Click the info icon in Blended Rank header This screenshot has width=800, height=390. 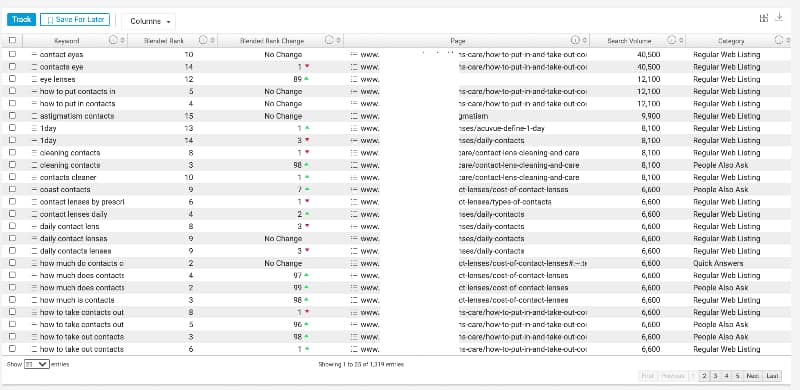point(203,40)
